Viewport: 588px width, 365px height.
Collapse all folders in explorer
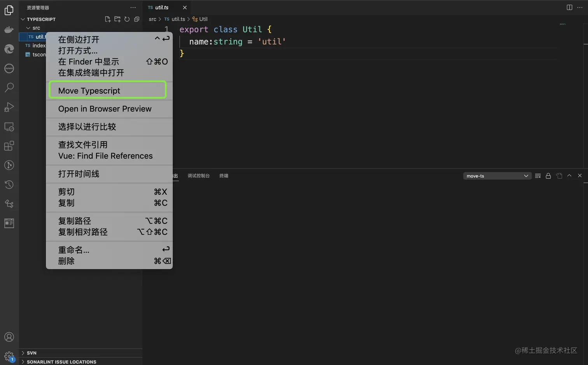coord(136,19)
